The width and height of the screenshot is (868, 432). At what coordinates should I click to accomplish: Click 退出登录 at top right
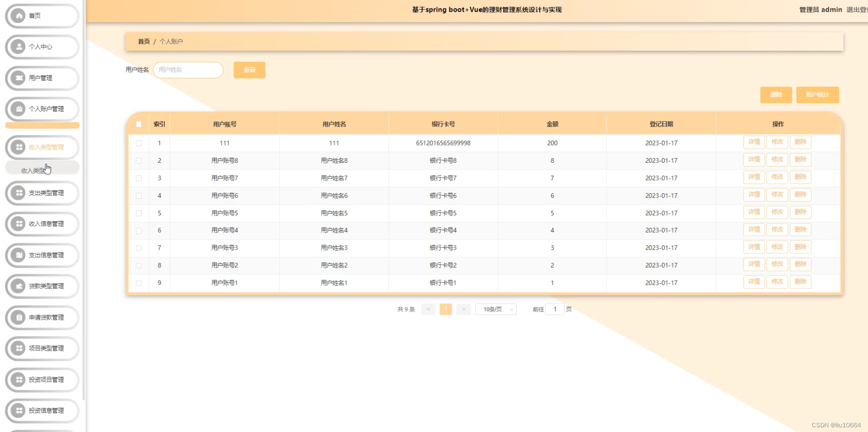click(x=857, y=10)
